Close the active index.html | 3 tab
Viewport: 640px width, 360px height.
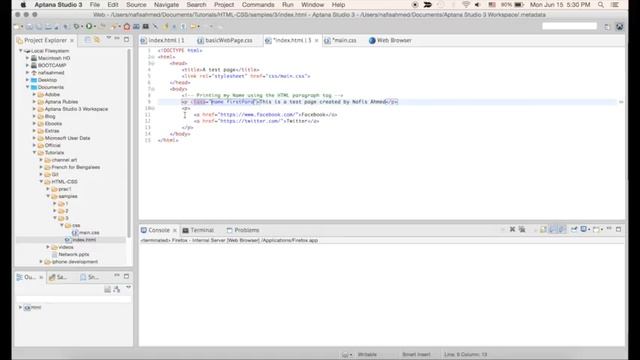coord(316,40)
